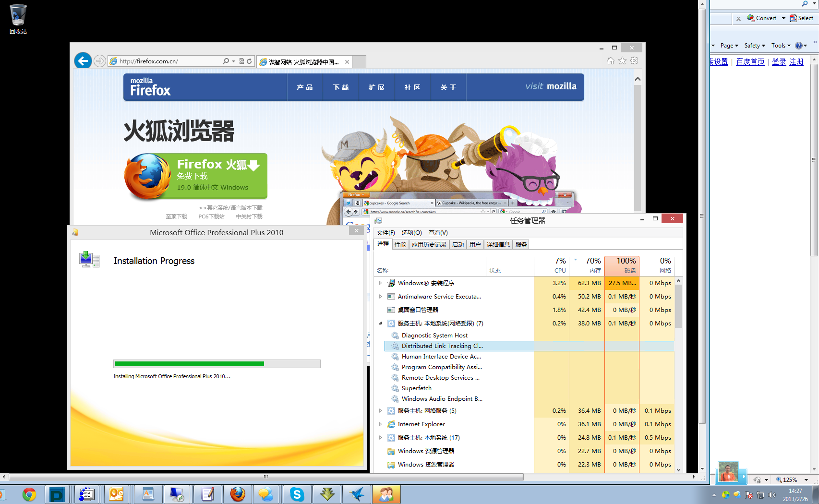The image size is (819, 504).
Task: Open the green download arrow taskbar app
Action: pos(327,494)
